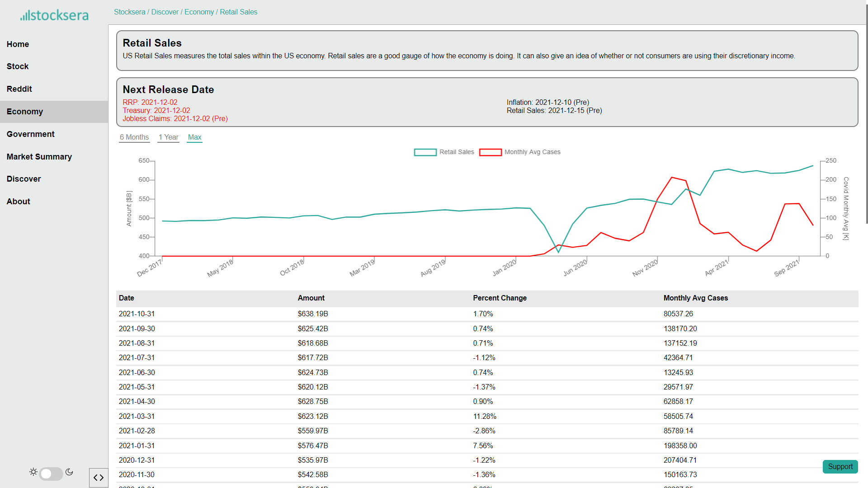Click the moon dark-mode icon

click(69, 472)
